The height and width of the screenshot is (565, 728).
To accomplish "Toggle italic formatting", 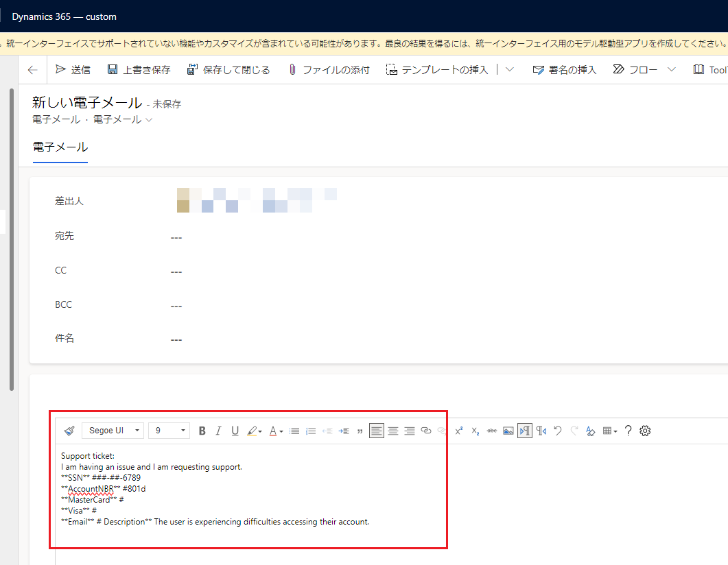I will tap(218, 431).
